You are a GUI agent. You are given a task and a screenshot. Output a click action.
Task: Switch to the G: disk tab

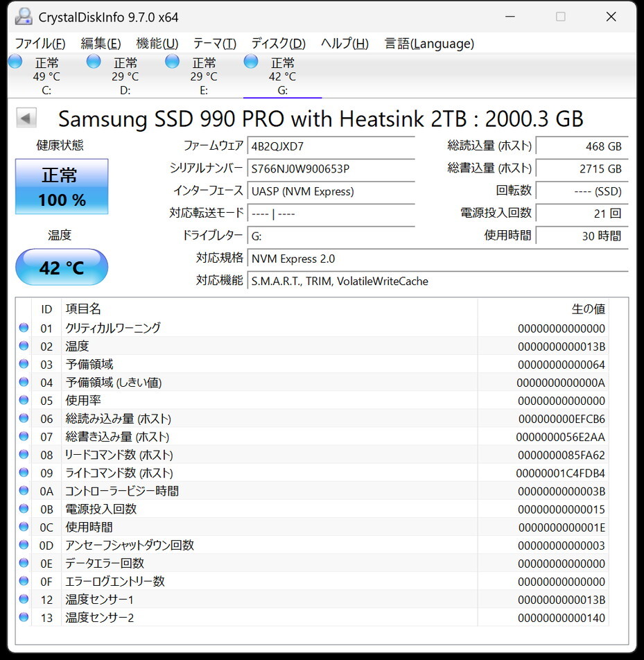coord(282,76)
